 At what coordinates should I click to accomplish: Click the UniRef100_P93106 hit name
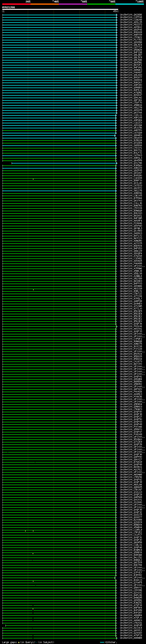point(131,326)
